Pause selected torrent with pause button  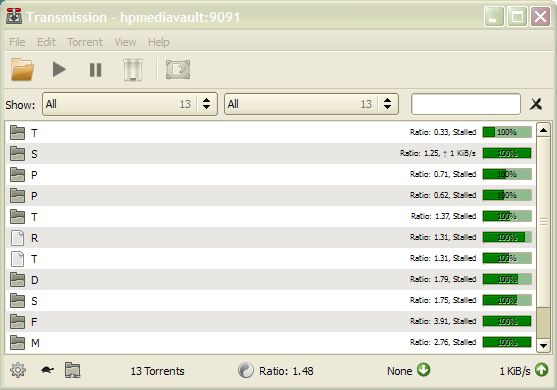tap(96, 70)
